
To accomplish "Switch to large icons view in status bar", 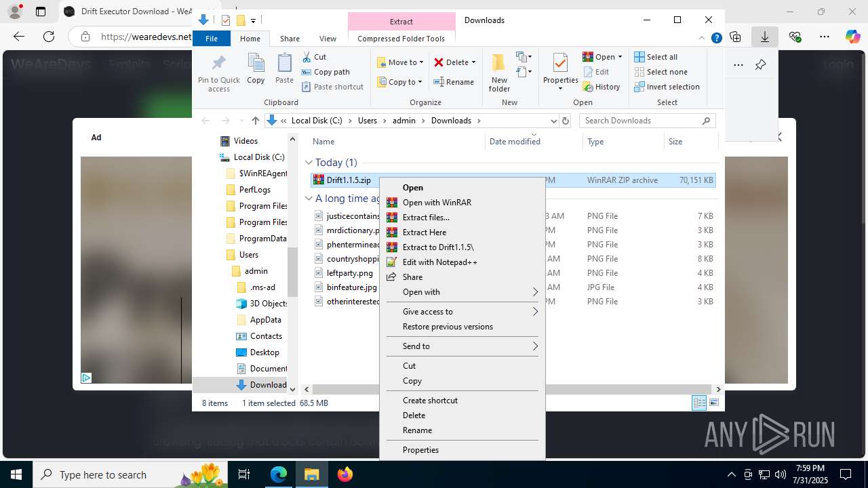I will (713, 403).
